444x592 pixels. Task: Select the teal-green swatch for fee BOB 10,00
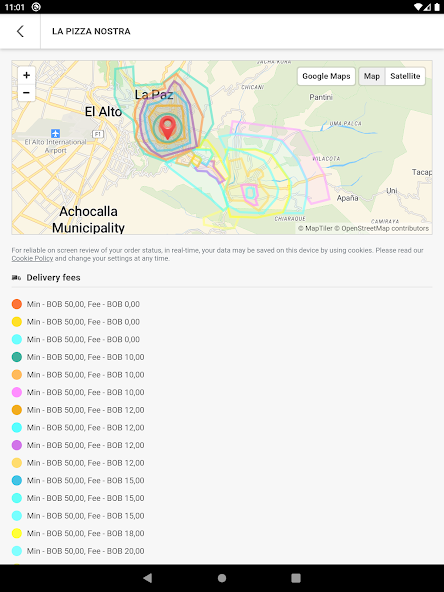click(x=17, y=357)
